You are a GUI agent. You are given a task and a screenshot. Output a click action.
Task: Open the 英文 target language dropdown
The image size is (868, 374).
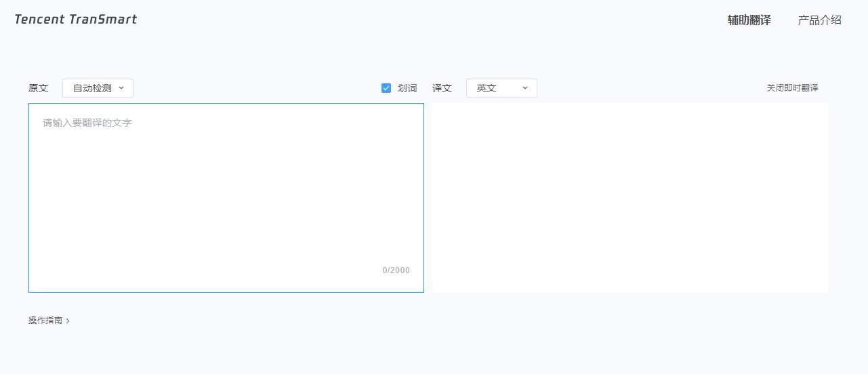[501, 88]
